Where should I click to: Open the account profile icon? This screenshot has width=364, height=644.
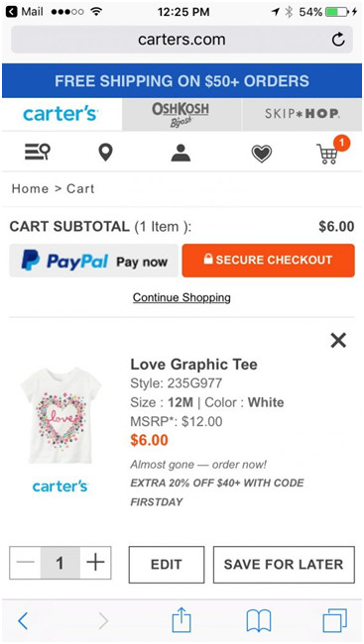pyautogui.click(x=181, y=153)
